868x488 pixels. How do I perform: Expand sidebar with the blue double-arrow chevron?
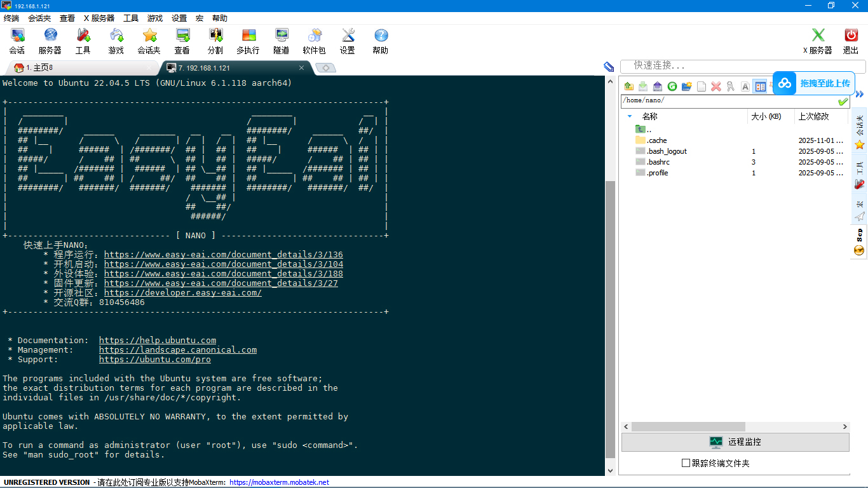[x=859, y=95]
